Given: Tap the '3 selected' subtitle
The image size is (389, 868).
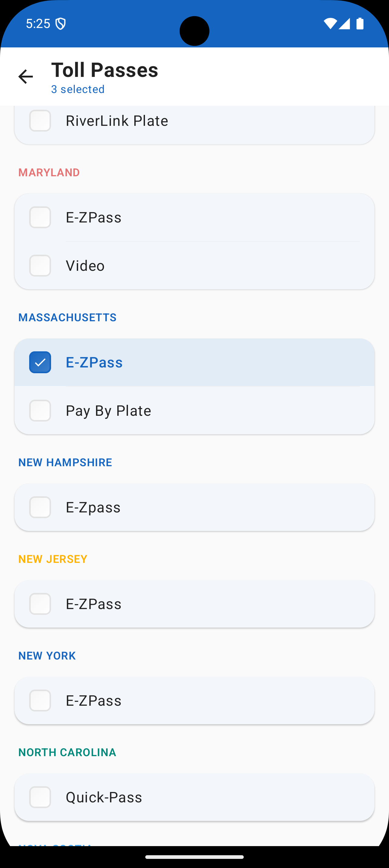Looking at the screenshot, I should tap(78, 89).
